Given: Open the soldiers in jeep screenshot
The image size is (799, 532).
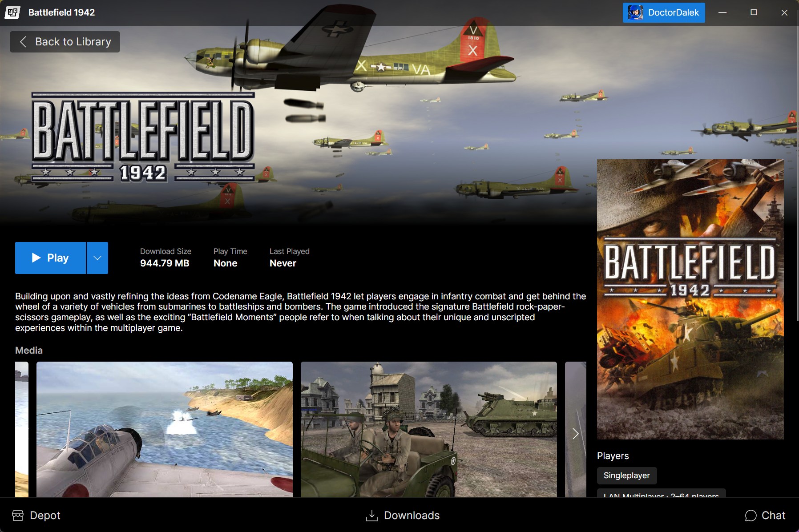Looking at the screenshot, I should [x=429, y=429].
